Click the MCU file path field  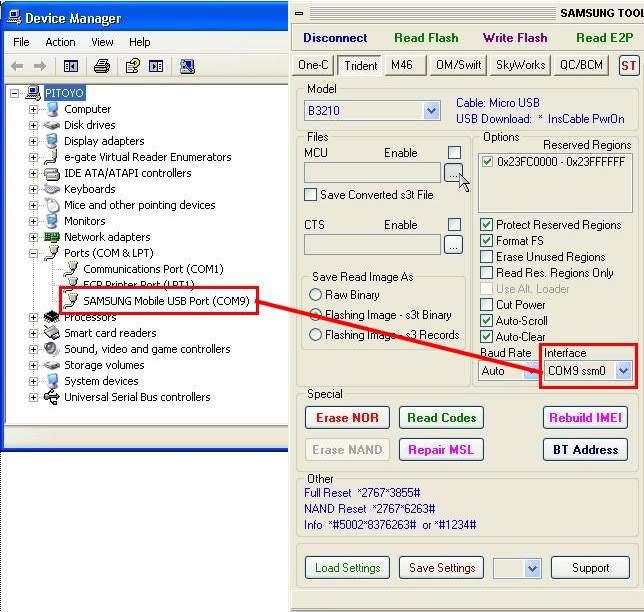coord(372,173)
